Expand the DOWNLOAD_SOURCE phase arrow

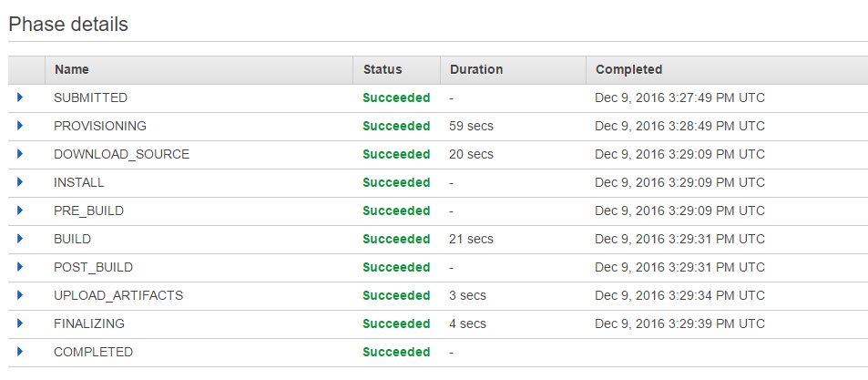tap(20, 154)
